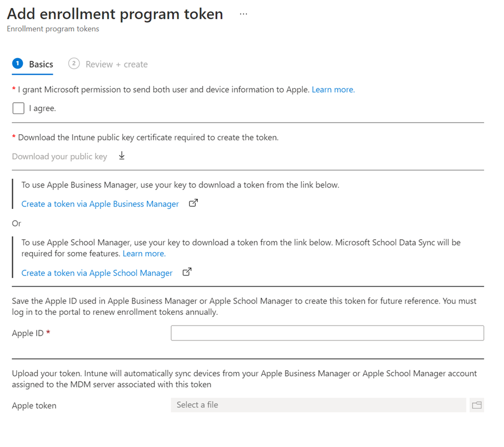Click the download arrow icon for public key
Screen dimensions: 504x447
click(122, 156)
